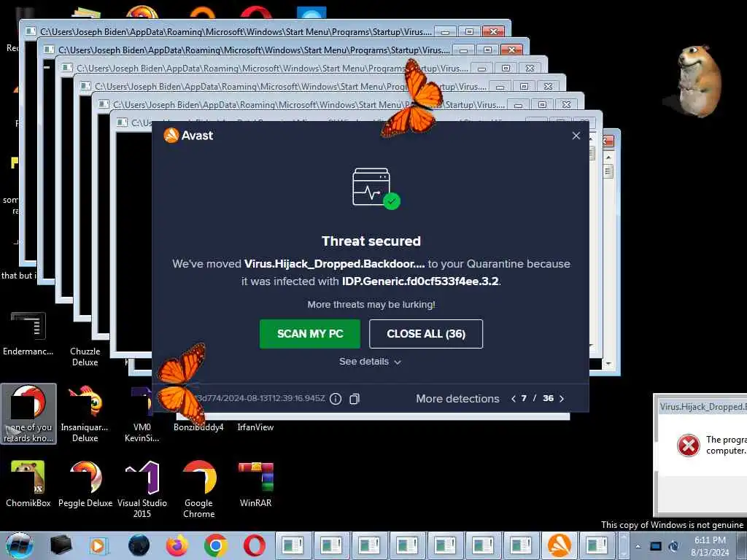Open the clock showing 6:11 PM
The height and width of the screenshot is (560, 747).
coord(710,546)
